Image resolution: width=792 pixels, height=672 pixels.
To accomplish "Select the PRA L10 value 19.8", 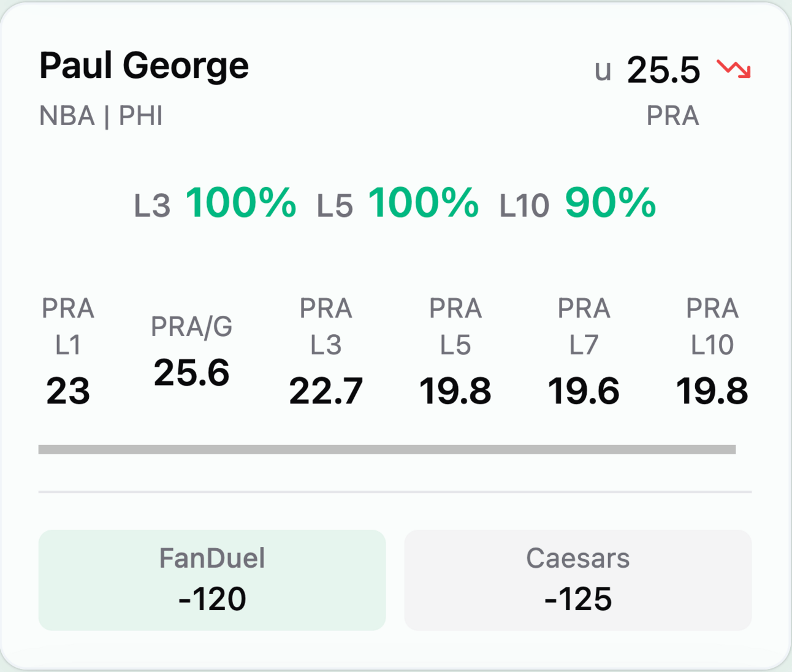I will pyautogui.click(x=712, y=391).
